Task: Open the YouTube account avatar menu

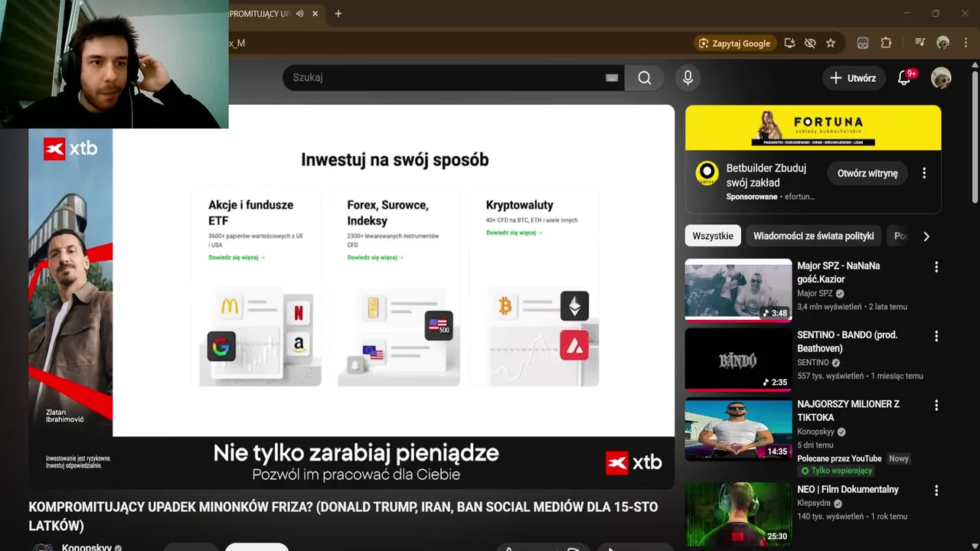Action: (x=941, y=78)
